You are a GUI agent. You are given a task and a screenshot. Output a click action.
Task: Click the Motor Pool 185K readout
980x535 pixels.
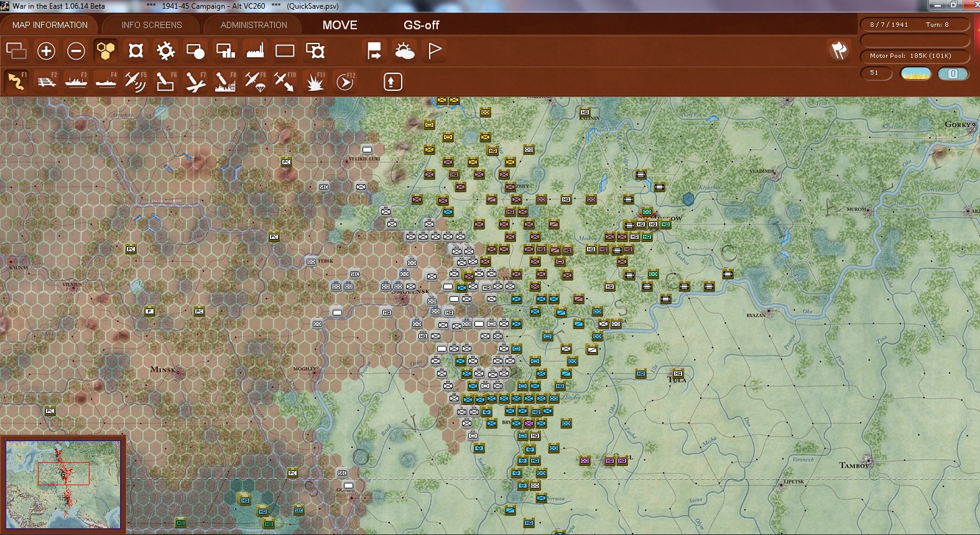[x=915, y=56]
